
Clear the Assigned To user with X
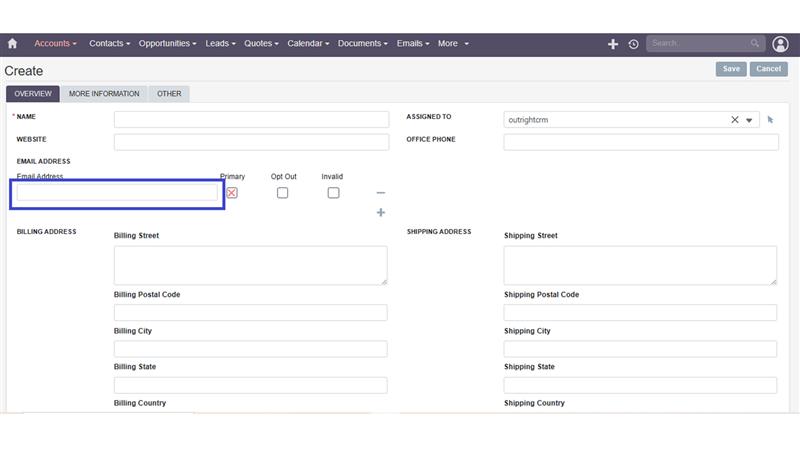point(735,119)
